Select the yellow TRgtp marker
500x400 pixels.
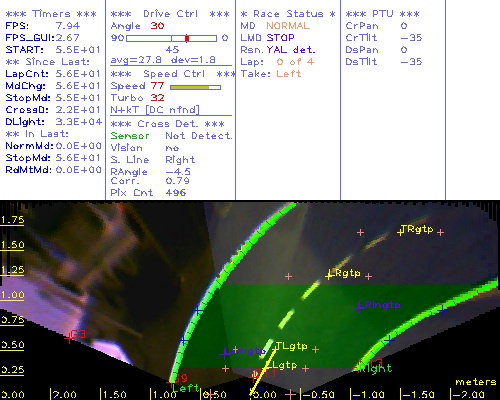tap(416, 229)
